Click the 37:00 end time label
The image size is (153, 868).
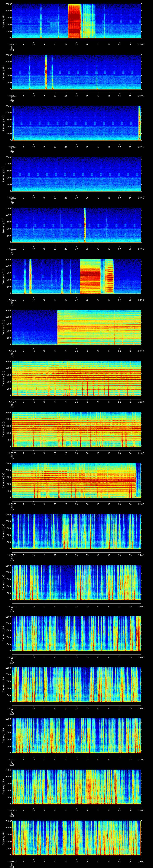coord(141,759)
